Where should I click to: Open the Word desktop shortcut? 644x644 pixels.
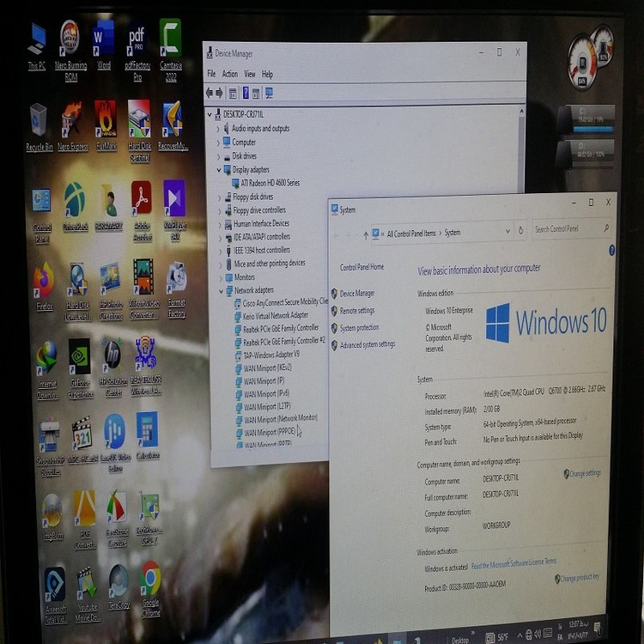click(103, 40)
